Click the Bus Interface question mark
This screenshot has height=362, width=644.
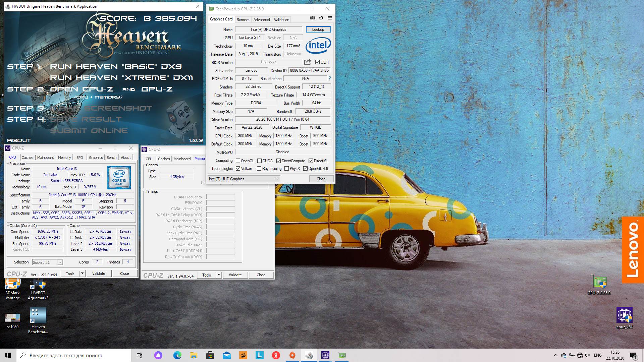[x=329, y=78]
